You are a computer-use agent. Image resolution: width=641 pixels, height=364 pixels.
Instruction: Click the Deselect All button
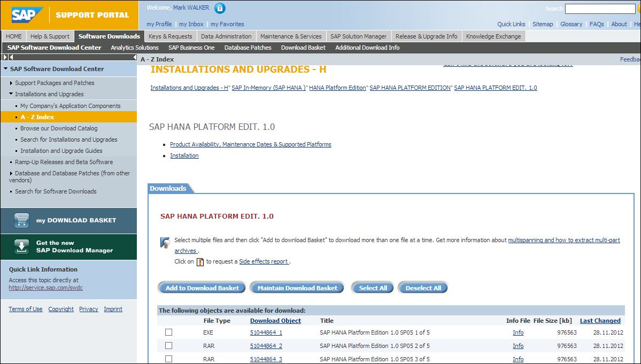[x=423, y=288]
